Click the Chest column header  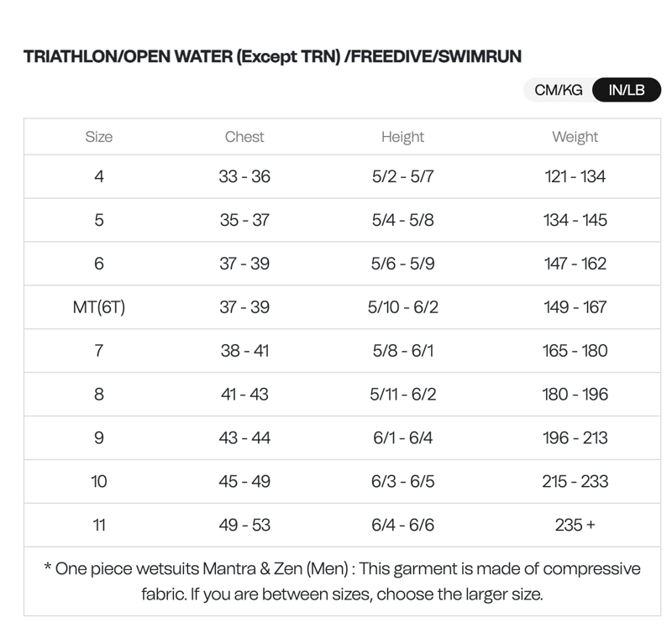pyautogui.click(x=244, y=137)
